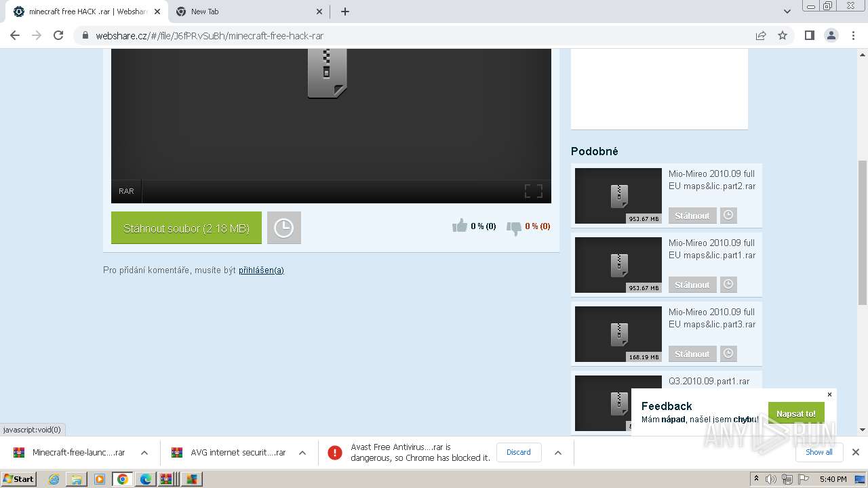The height and width of the screenshot is (488, 868).
Task: Toggle fullscreen in the file preview
Action: tap(534, 191)
